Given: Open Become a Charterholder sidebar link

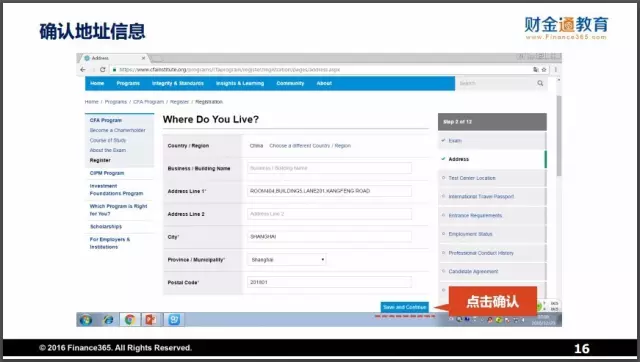Looking at the screenshot, I should point(118,130).
